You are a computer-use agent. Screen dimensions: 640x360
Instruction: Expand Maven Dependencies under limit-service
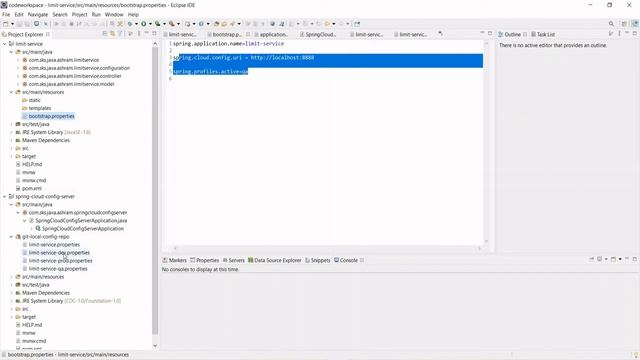11,140
